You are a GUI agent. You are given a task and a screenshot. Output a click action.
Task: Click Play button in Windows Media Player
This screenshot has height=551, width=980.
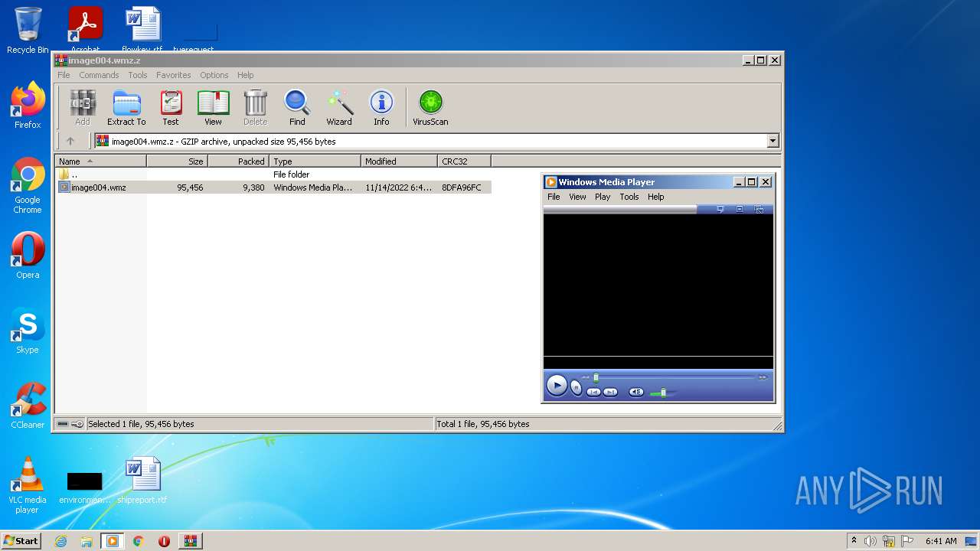[x=557, y=386]
